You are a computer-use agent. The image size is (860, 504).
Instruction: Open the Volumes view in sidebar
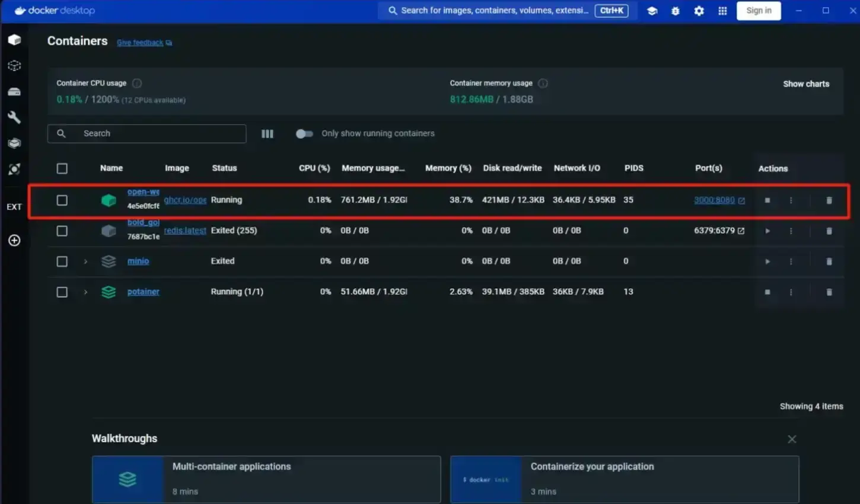pos(14,91)
